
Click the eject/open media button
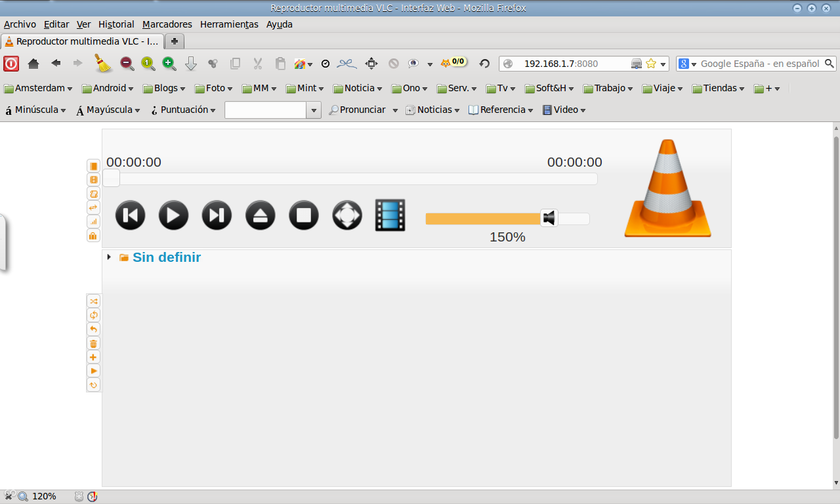260,215
